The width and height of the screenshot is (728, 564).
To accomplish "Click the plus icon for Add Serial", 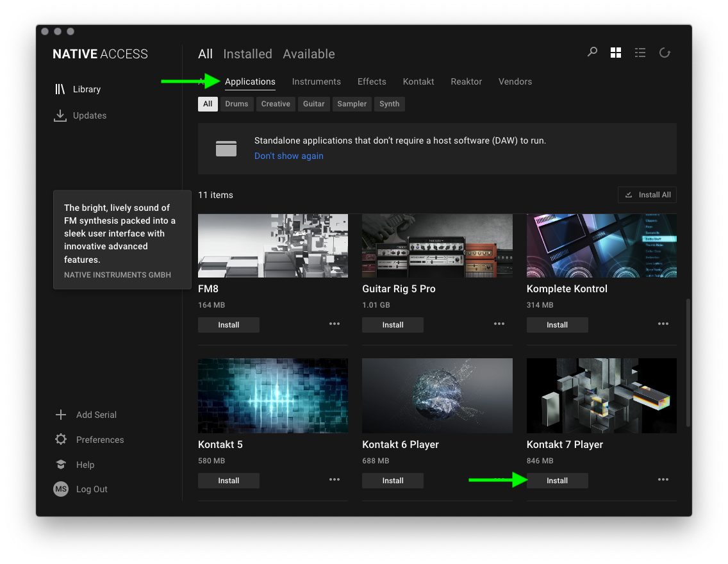I will [61, 415].
